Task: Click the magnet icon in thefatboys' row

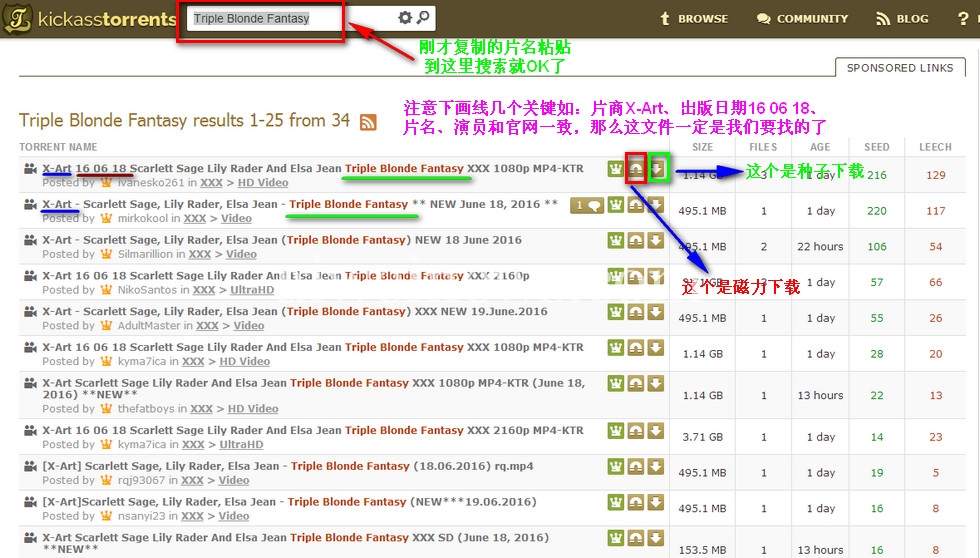Action: 636,384
